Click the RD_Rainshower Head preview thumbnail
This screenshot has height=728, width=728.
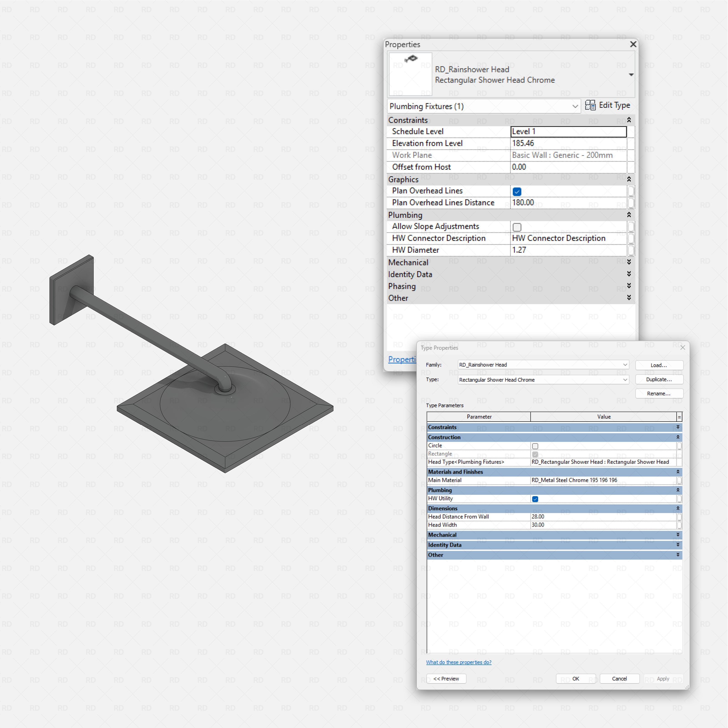click(x=410, y=74)
